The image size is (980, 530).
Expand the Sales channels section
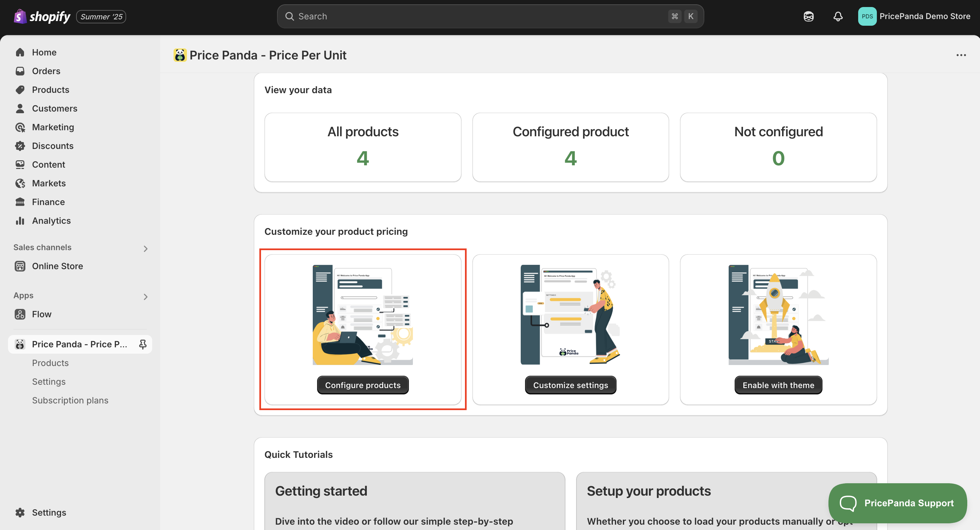click(145, 248)
